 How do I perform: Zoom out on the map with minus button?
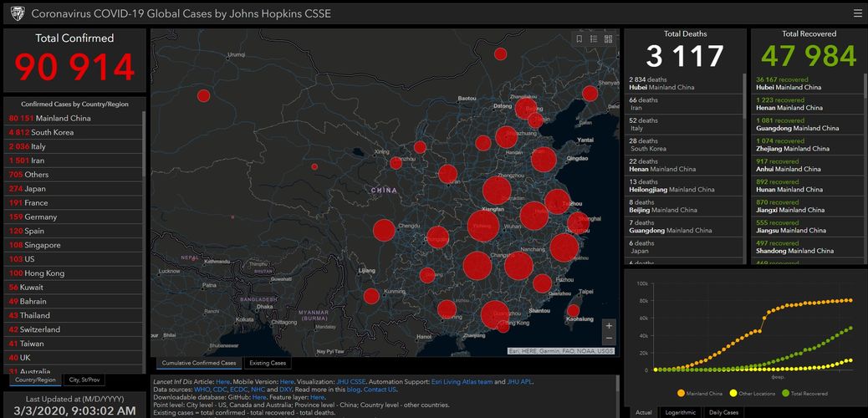[x=609, y=339]
